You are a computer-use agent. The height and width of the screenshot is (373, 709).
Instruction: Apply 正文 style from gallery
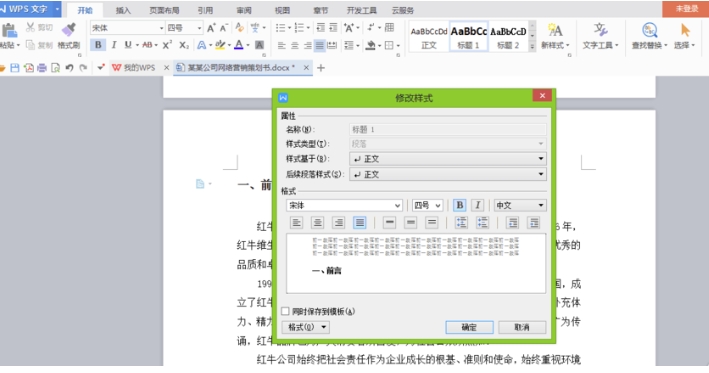429,36
